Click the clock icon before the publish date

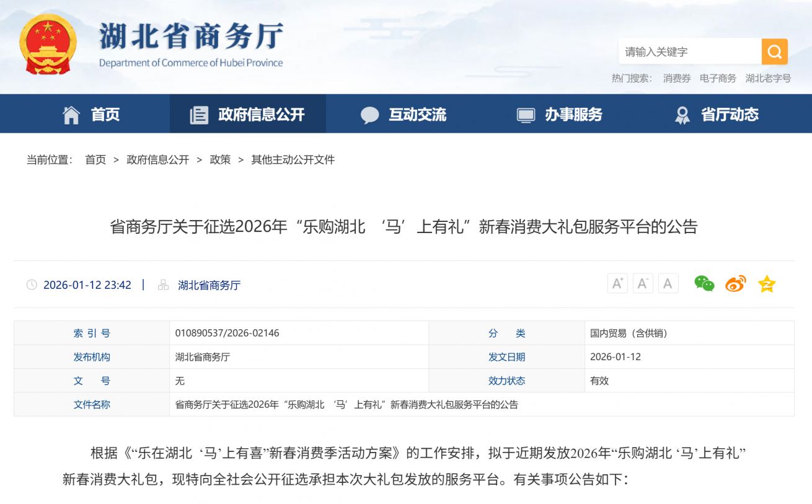[32, 285]
